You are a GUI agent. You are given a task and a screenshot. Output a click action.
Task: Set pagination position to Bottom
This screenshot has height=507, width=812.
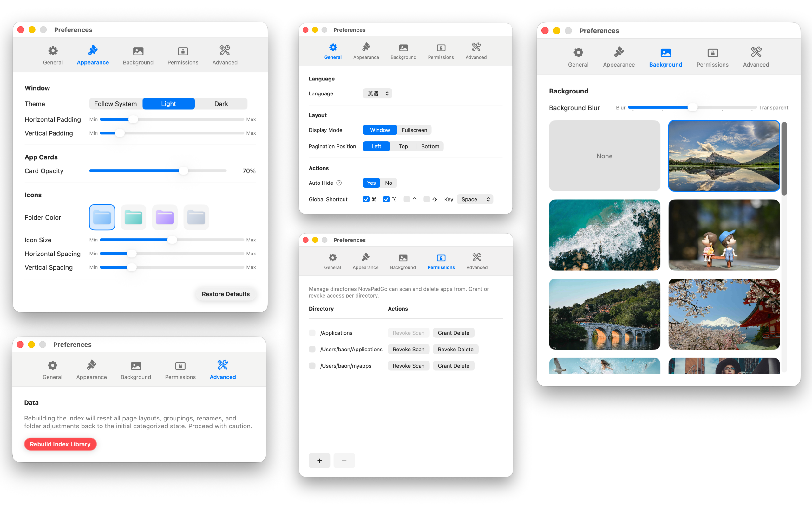pyautogui.click(x=430, y=146)
